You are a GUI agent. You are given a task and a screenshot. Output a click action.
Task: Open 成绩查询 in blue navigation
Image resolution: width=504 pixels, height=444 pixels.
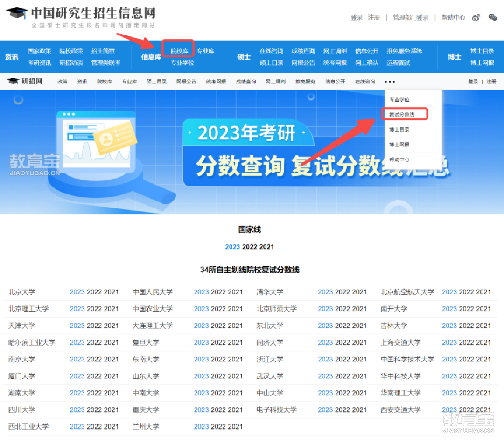[303, 51]
